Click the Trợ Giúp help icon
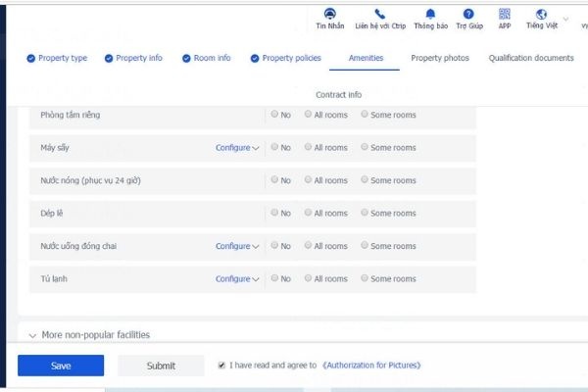The image size is (588, 392). (x=468, y=14)
